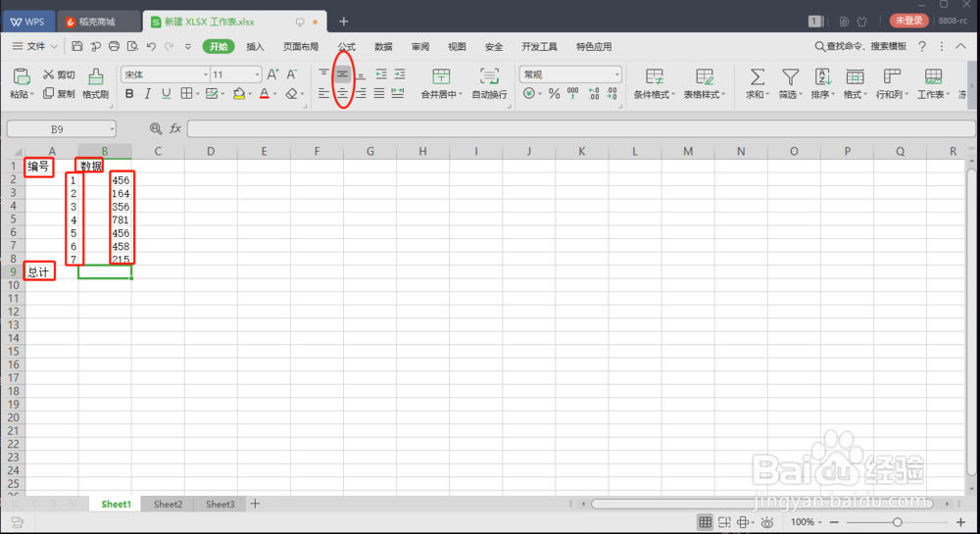This screenshot has width=980, height=534.
Task: Increase indent in the alignment group
Action: click(x=400, y=74)
